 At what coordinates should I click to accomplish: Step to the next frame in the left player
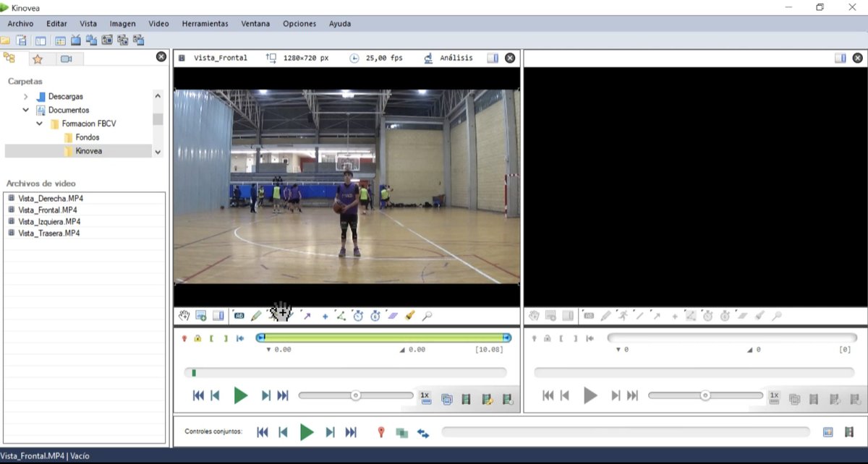(x=266, y=395)
